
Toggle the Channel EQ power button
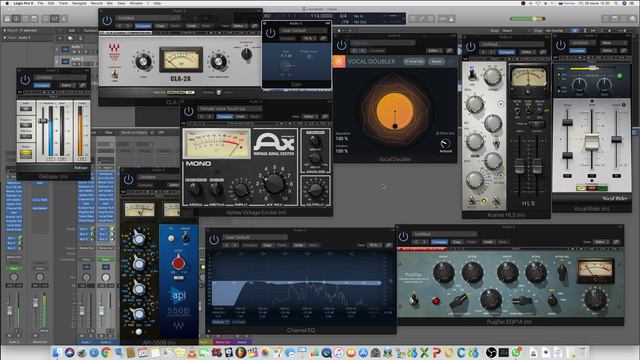214,240
